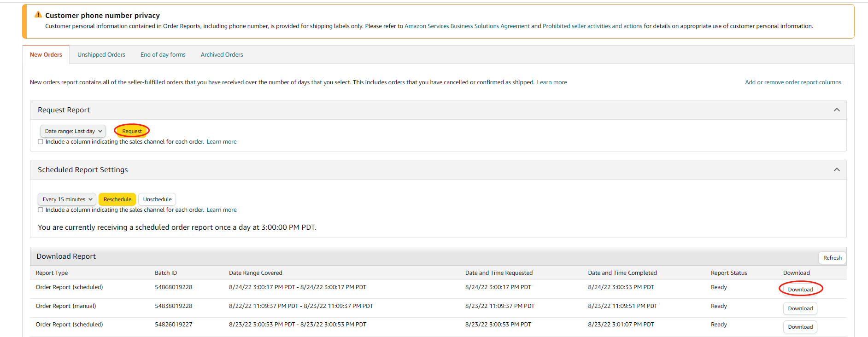The image size is (868, 337).
Task: Download scheduled report batch 54868019228
Action: tap(800, 290)
